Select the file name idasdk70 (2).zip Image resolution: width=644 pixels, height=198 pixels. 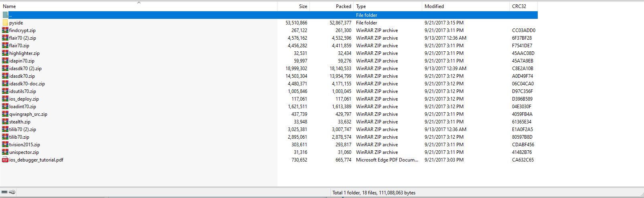(25, 69)
